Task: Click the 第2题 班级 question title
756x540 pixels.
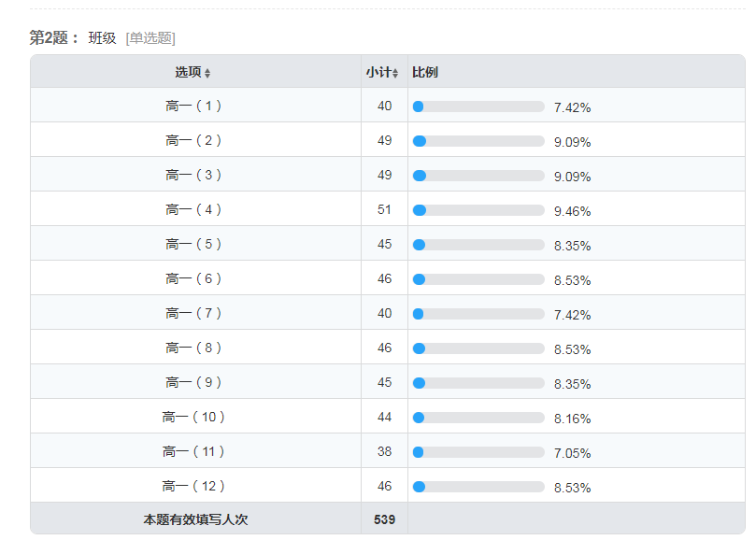Action: tap(73, 37)
